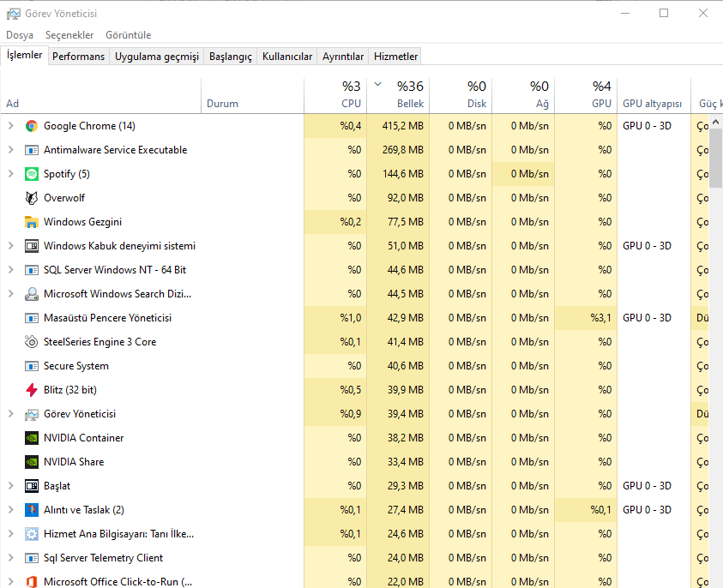Click the SQL Server Windows NT icon
This screenshot has width=723, height=588.
click(x=32, y=270)
